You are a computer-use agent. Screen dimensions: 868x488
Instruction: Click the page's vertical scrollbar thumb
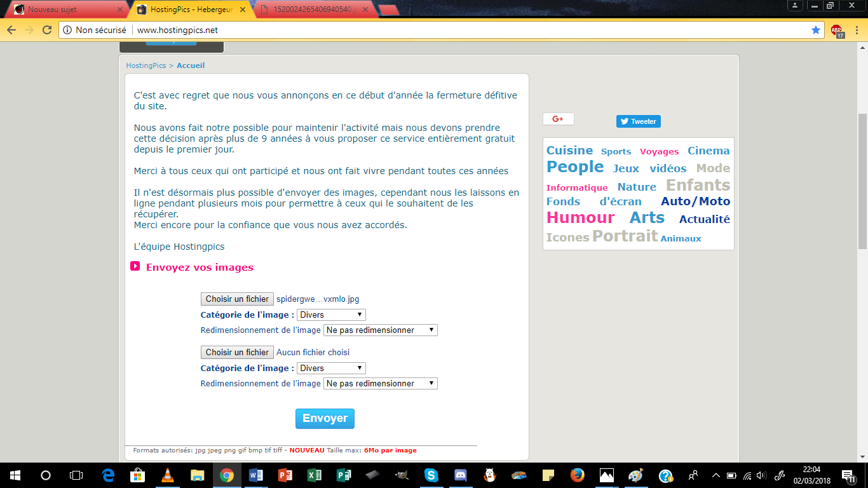point(862,181)
